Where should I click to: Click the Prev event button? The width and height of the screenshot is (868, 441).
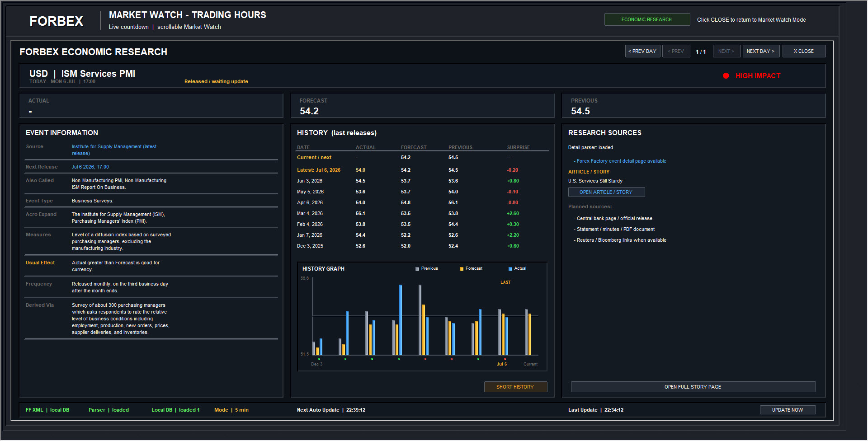676,51
